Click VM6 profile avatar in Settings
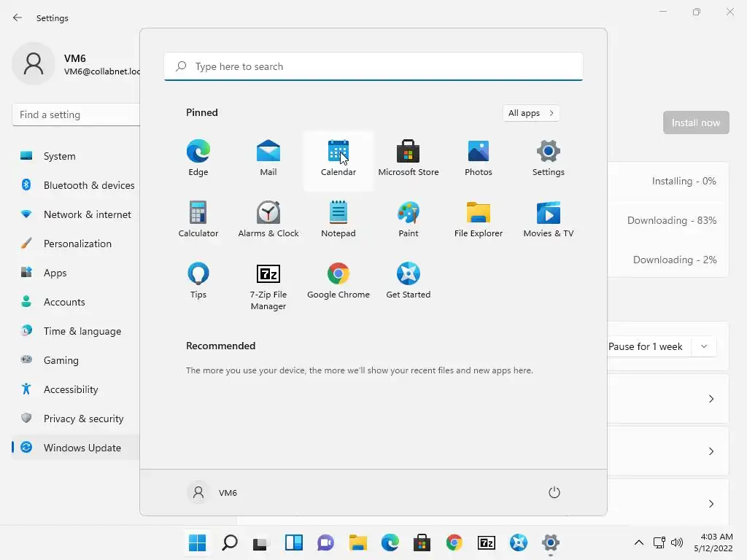This screenshot has width=747, height=560. [34, 64]
